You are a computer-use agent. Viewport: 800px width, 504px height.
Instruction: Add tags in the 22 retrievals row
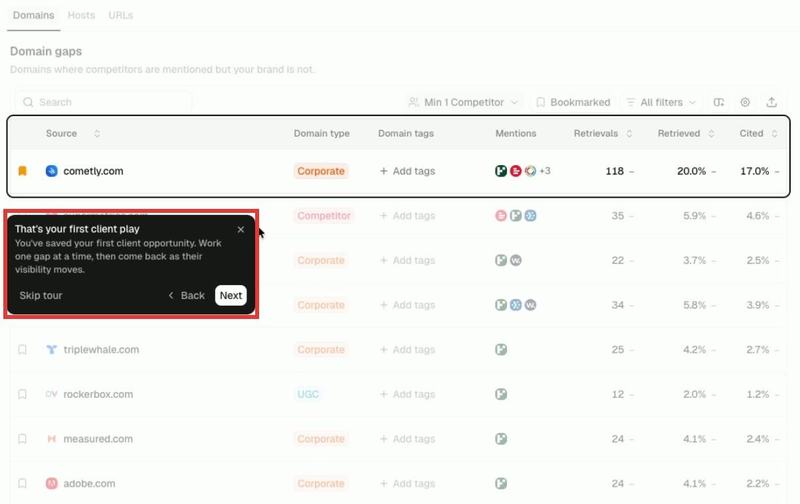coord(407,260)
